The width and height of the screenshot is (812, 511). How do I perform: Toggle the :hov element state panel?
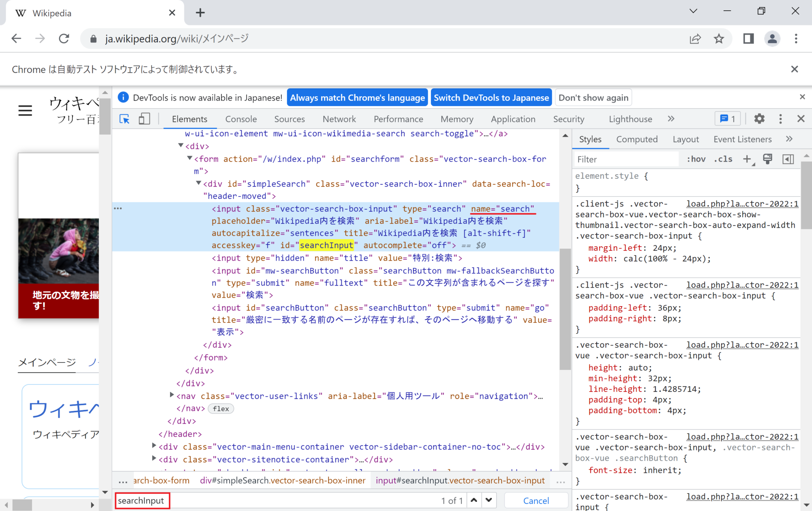coord(696,159)
